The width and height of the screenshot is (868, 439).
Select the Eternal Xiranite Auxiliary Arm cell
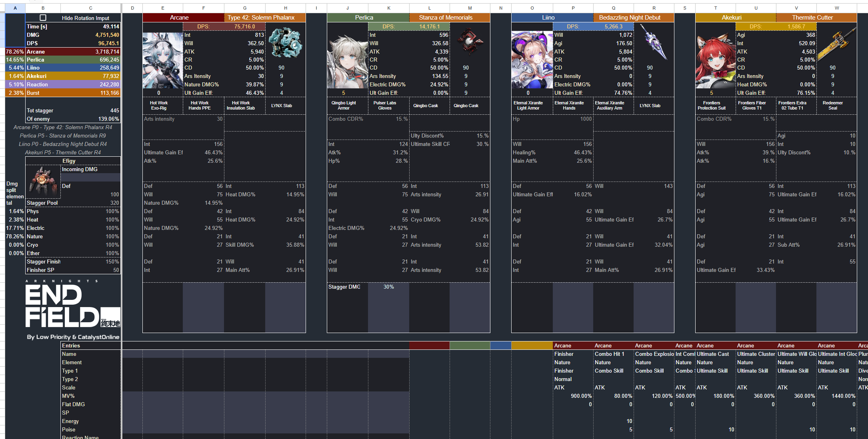[614, 106]
